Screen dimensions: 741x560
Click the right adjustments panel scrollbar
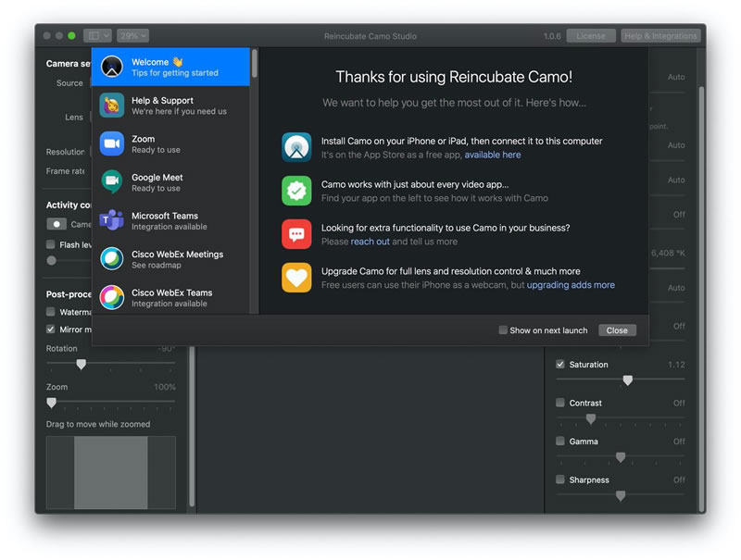tap(702, 297)
